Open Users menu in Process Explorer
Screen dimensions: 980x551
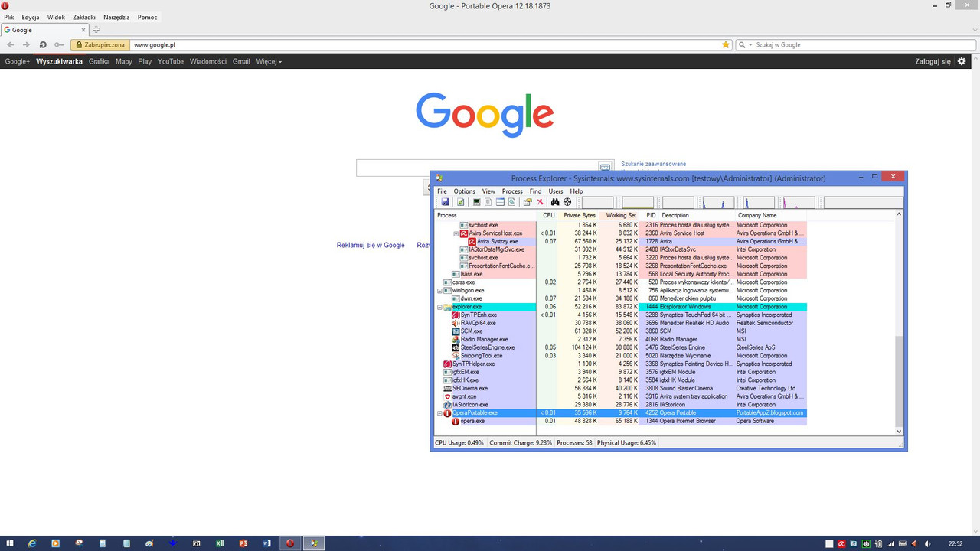pos(556,191)
